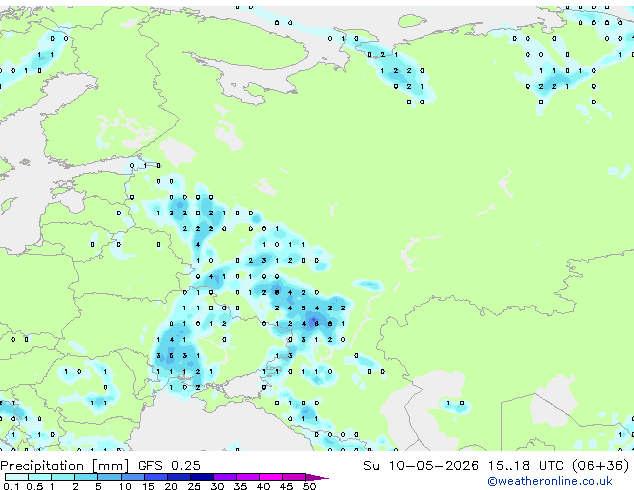634x490 pixels.
Task: Click the '0.1' legend scale label
Action: pyautogui.click(x=11, y=486)
